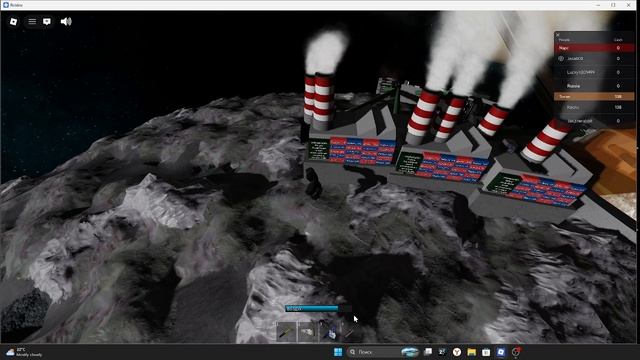Image resolution: width=640 pixels, height=360 pixels.
Task: Open Microsoft Store from the taskbar
Action: coord(486,352)
